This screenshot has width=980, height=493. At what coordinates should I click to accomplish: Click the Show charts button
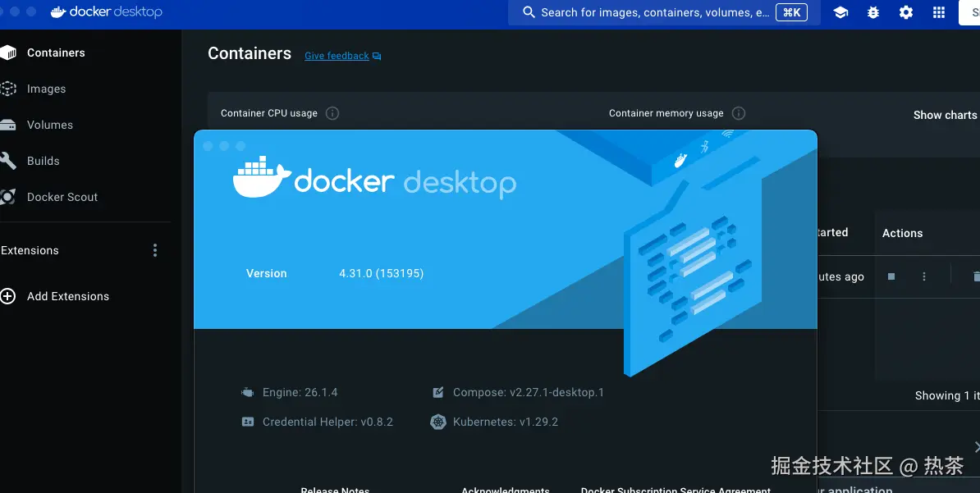[945, 115]
